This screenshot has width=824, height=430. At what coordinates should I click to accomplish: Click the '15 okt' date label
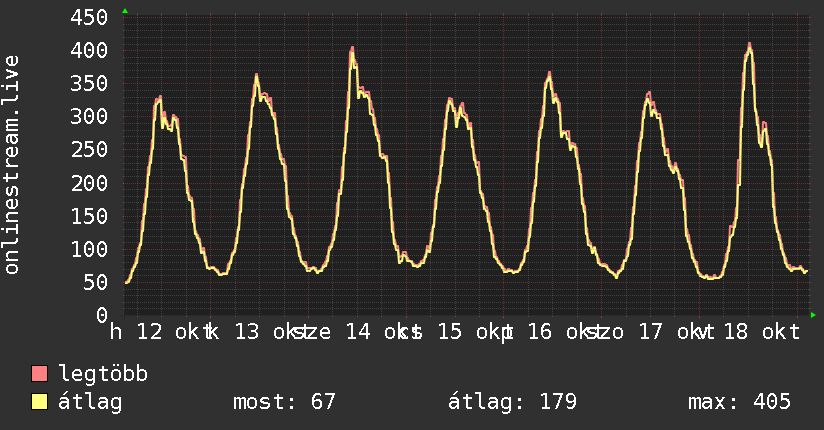coord(475,332)
